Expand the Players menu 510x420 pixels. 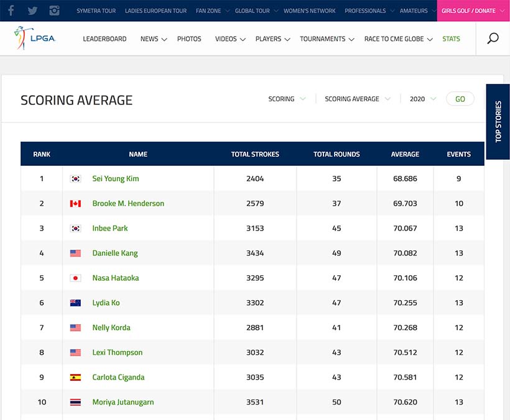(272, 39)
